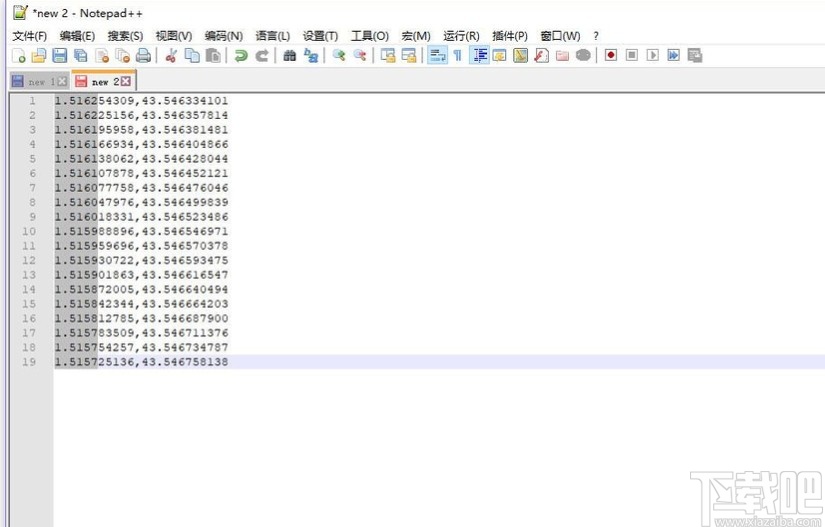Open the 搜索(S) menu
The width and height of the screenshot is (825, 527).
point(125,36)
